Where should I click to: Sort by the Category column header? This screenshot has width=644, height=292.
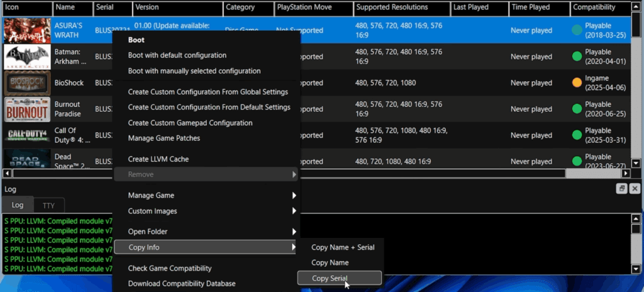click(x=248, y=8)
